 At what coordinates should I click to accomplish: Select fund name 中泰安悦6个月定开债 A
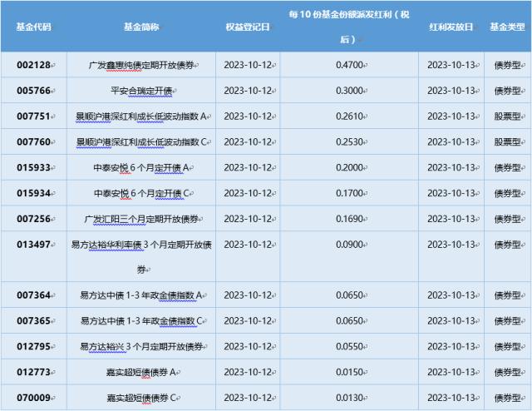tap(141, 167)
